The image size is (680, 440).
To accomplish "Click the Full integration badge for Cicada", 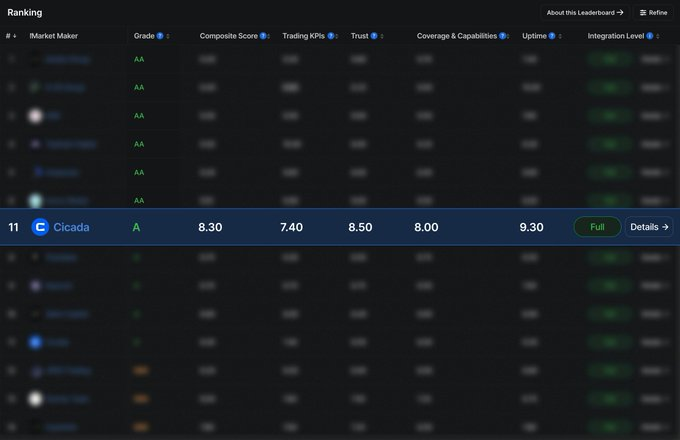I will (597, 227).
